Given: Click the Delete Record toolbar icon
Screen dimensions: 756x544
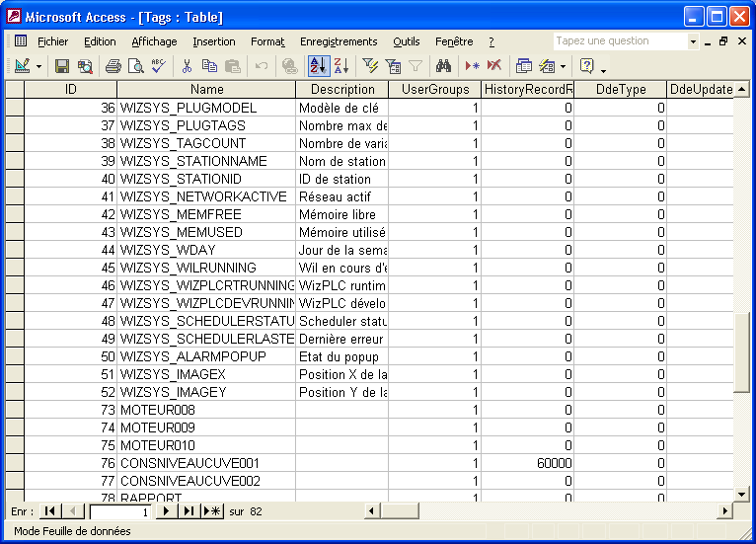Looking at the screenshot, I should click(x=493, y=66).
